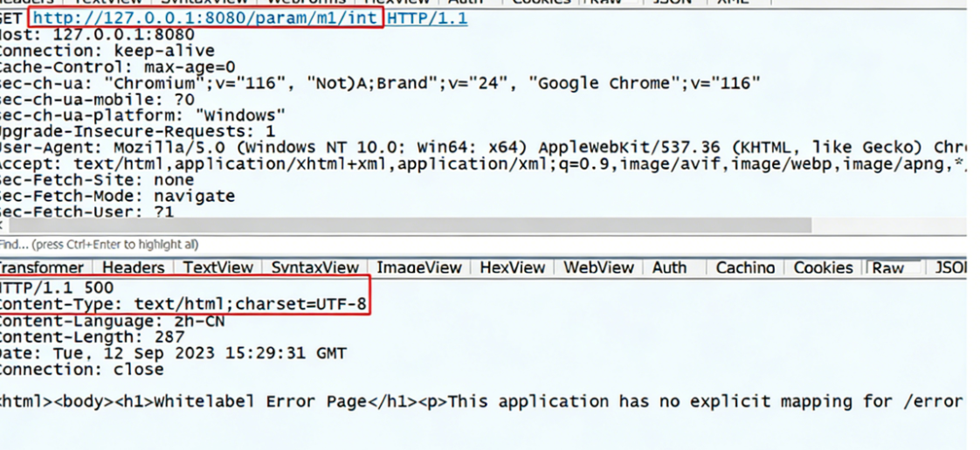This screenshot has width=980, height=450.
Task: Click the 'HTTP/1.1 500' response status line
Action: click(56, 288)
